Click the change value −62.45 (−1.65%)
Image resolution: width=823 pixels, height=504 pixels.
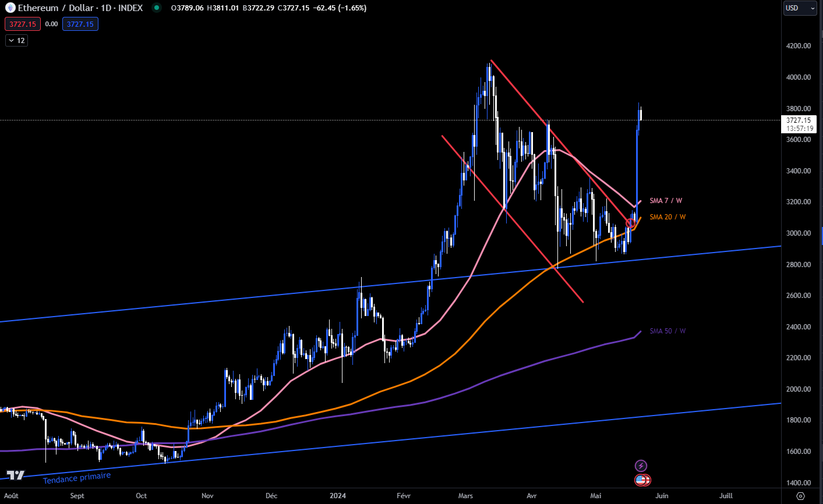coord(340,8)
